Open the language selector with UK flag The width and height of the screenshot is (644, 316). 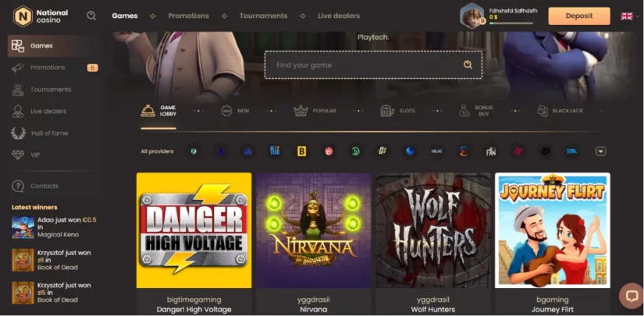pos(630,16)
